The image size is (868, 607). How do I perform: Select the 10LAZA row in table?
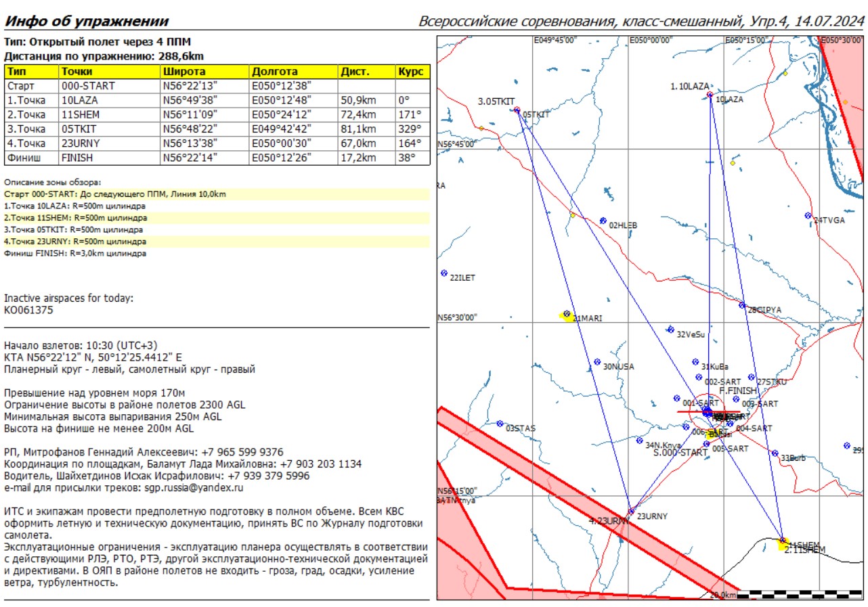pos(217,101)
